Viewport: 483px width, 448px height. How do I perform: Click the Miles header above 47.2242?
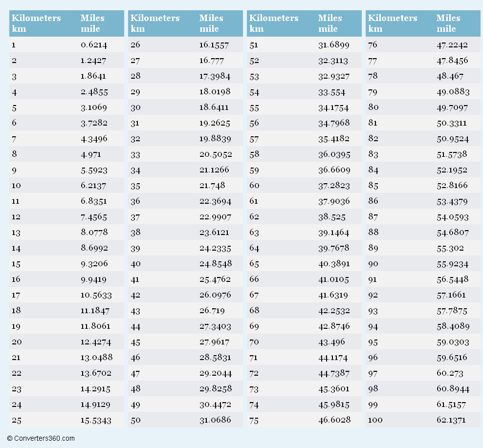click(448, 23)
